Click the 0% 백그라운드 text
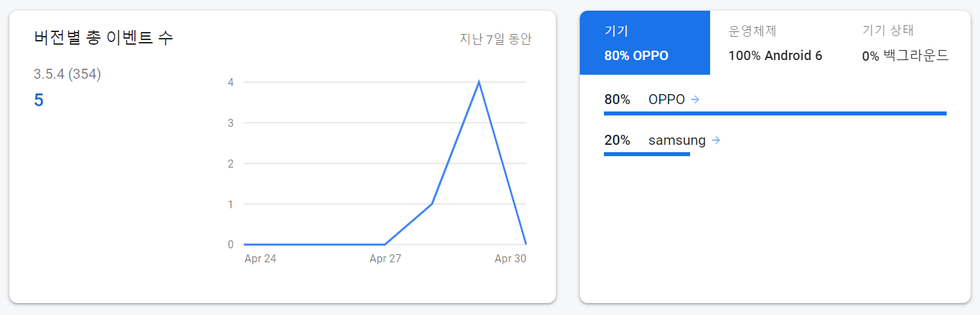This screenshot has width=980, height=315. pos(905,55)
